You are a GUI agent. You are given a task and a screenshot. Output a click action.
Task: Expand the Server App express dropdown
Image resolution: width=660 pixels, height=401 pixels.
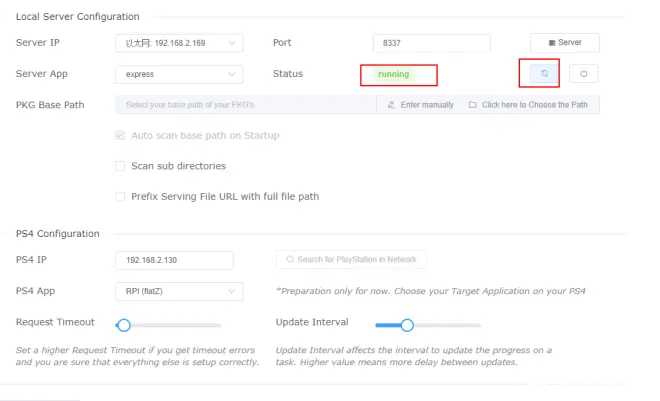pos(179,74)
